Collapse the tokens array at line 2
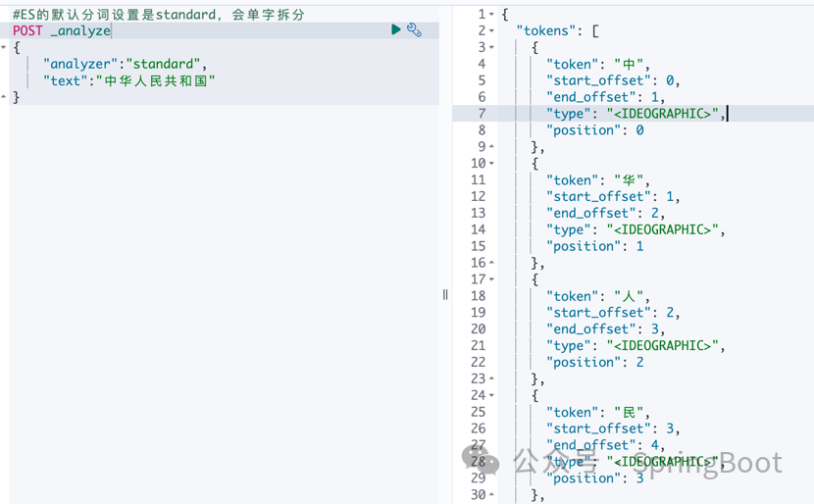Image resolution: width=814 pixels, height=504 pixels. click(491, 30)
